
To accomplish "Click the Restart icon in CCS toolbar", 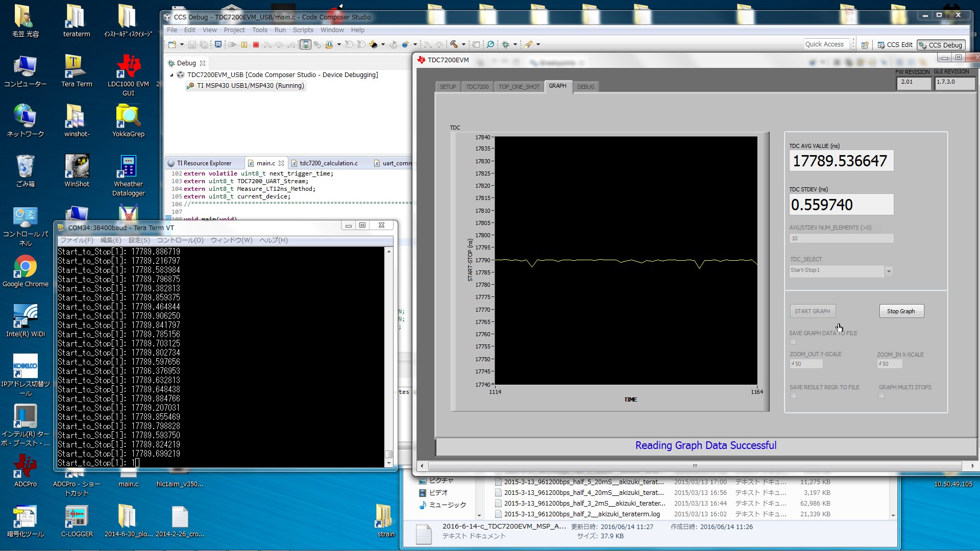I will click(393, 44).
